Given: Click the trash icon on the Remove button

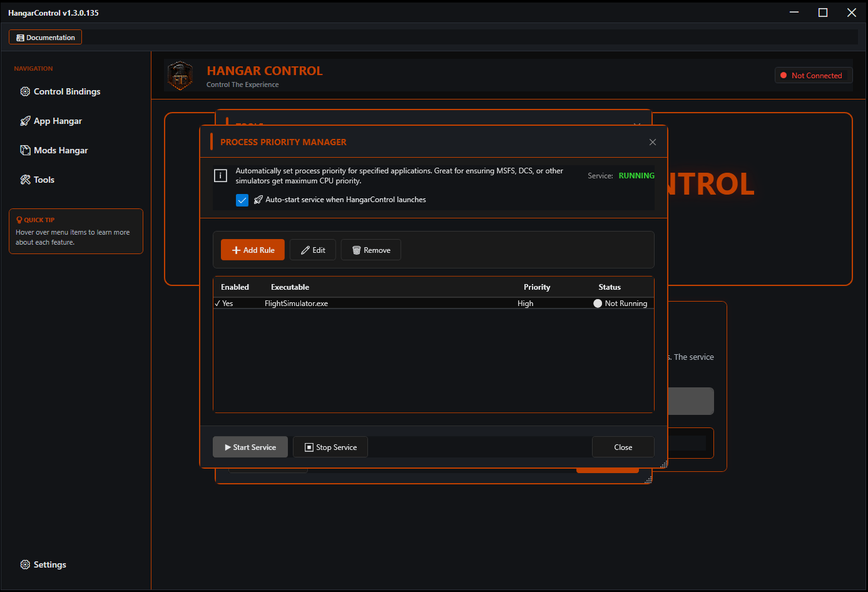Looking at the screenshot, I should 355,250.
